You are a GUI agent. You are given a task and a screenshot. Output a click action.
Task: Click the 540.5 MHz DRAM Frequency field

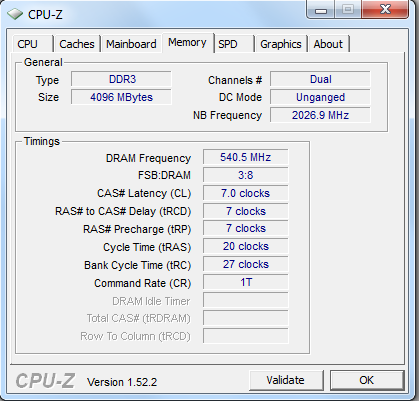coord(246,157)
